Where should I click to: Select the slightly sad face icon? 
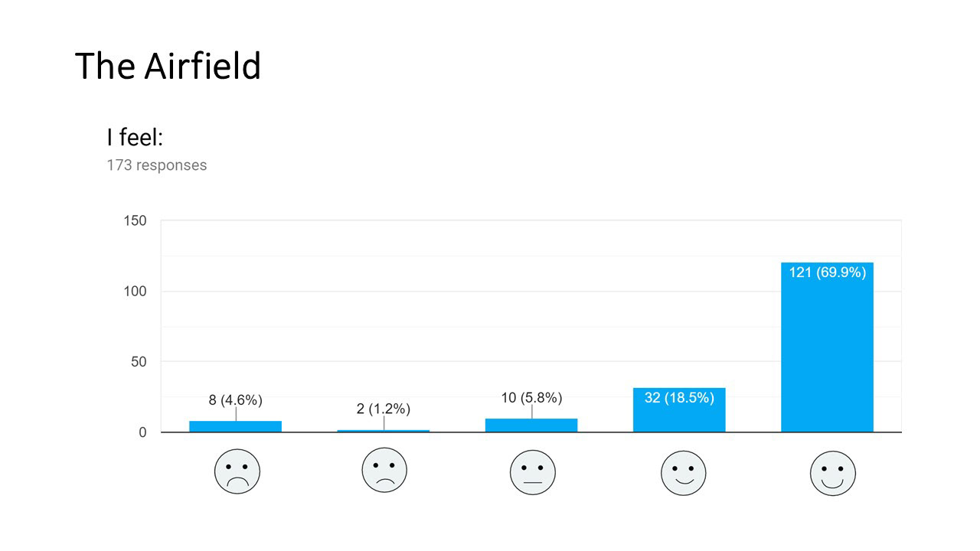[384, 470]
